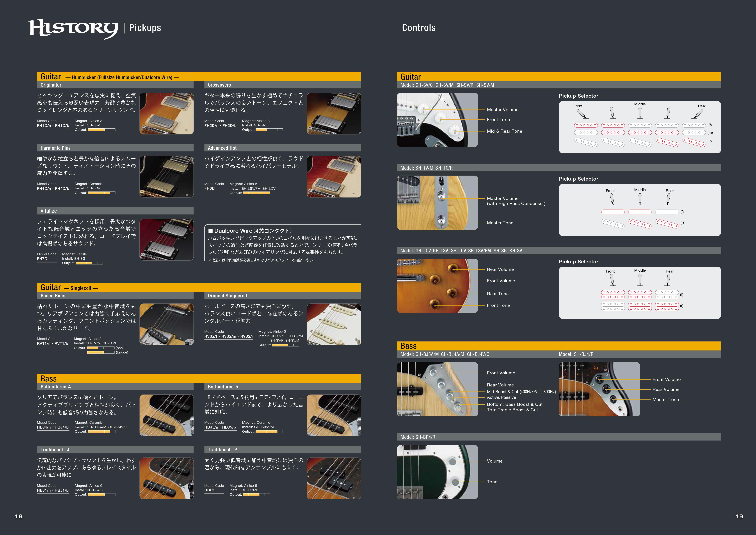Open the Harmonic Plus pickup photo
This screenshot has width=756, height=535.
point(167,177)
